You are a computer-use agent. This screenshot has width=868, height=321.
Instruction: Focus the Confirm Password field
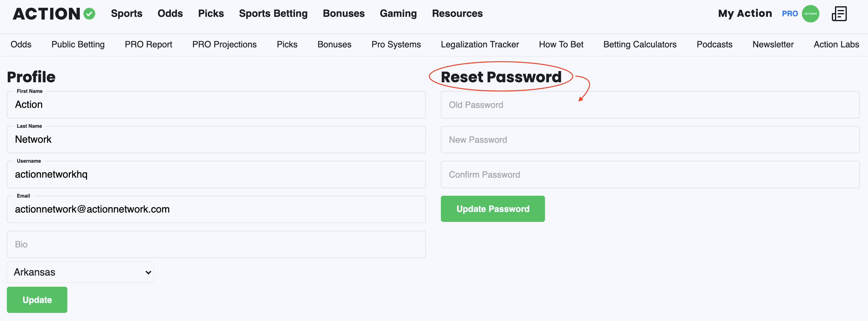click(650, 175)
